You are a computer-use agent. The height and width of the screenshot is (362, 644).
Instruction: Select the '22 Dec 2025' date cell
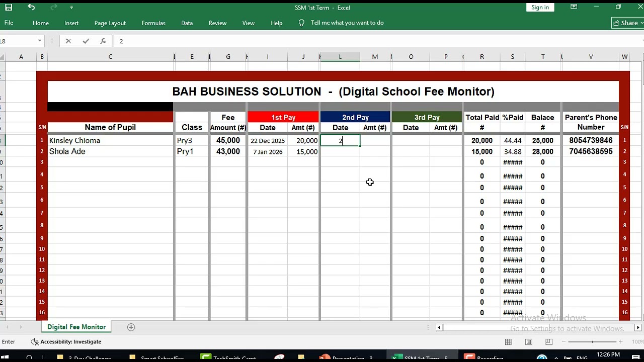click(x=268, y=141)
